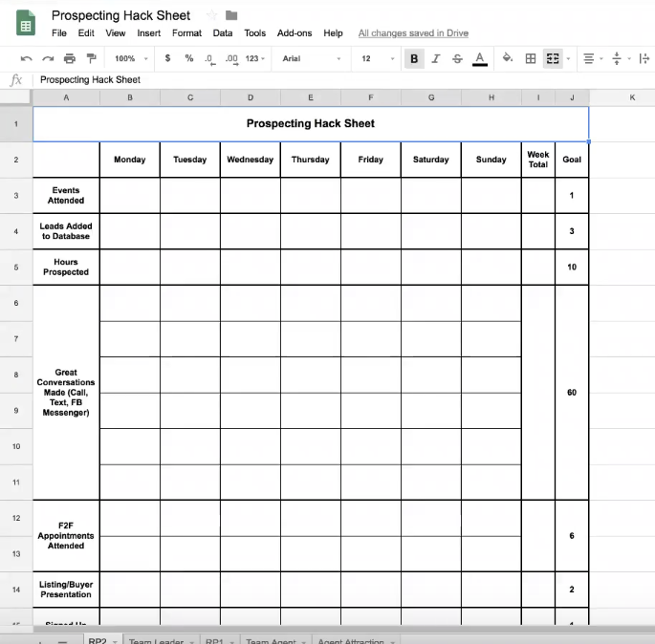Select the Week Total header cell
This screenshot has height=644, width=655.
pos(538,160)
